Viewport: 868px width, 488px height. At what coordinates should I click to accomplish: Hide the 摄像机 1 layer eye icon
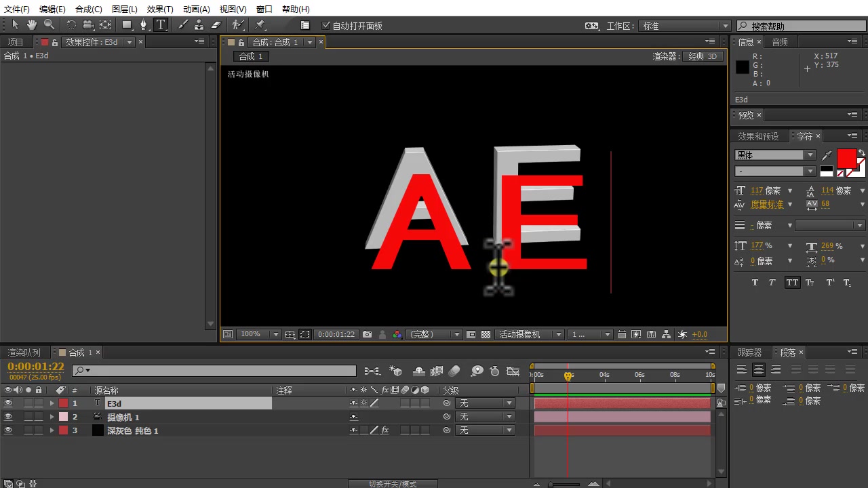pos(8,417)
